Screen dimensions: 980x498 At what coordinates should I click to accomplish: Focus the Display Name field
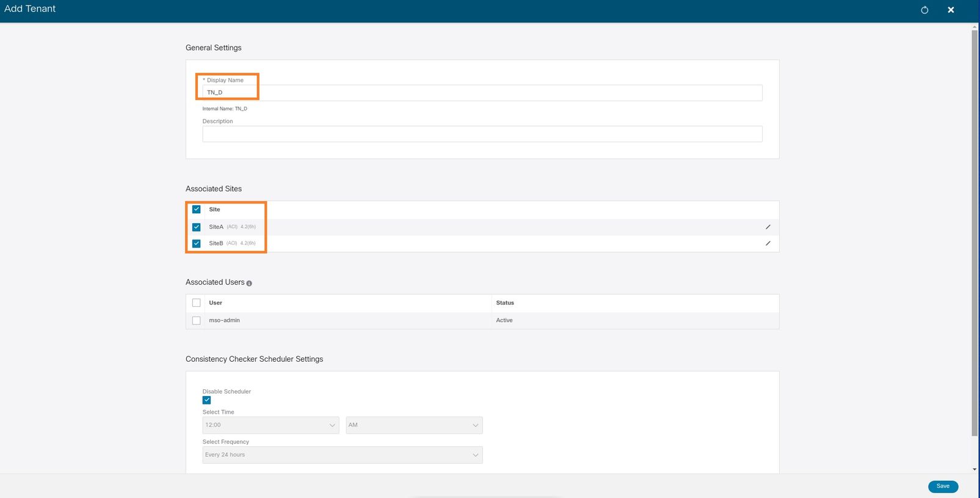tap(482, 93)
